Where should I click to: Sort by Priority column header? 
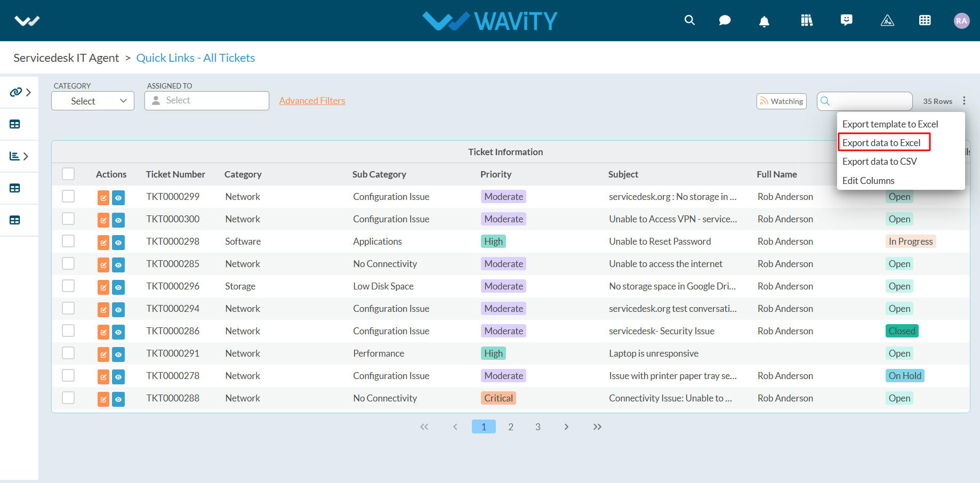(496, 174)
